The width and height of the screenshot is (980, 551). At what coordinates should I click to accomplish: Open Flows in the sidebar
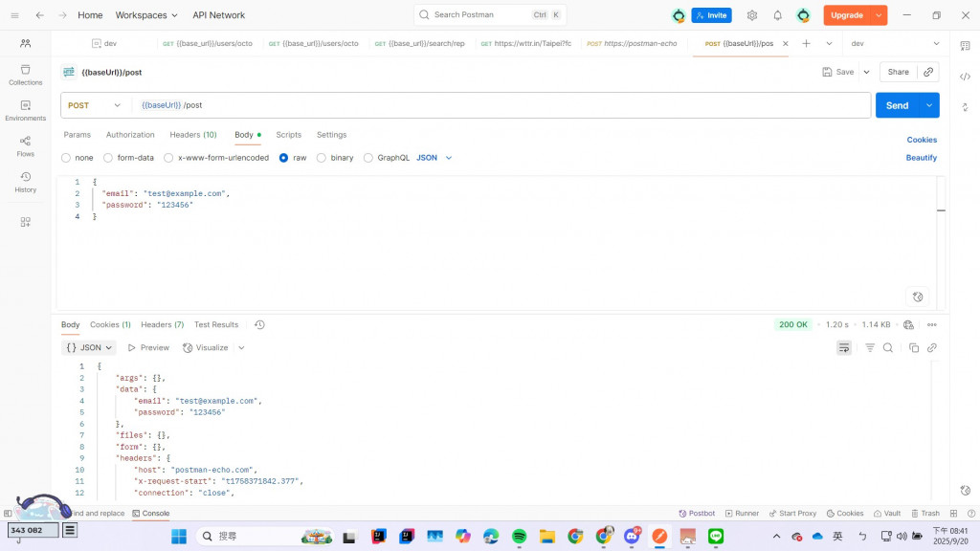(x=26, y=146)
